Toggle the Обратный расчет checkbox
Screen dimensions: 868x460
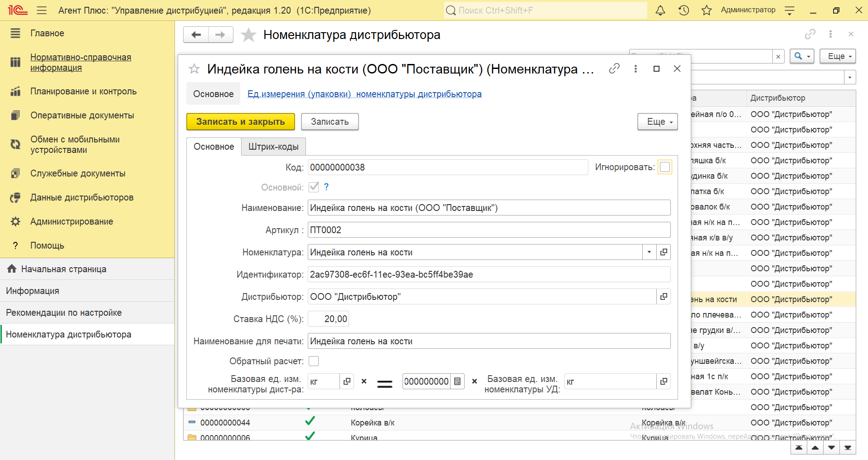[x=314, y=361]
